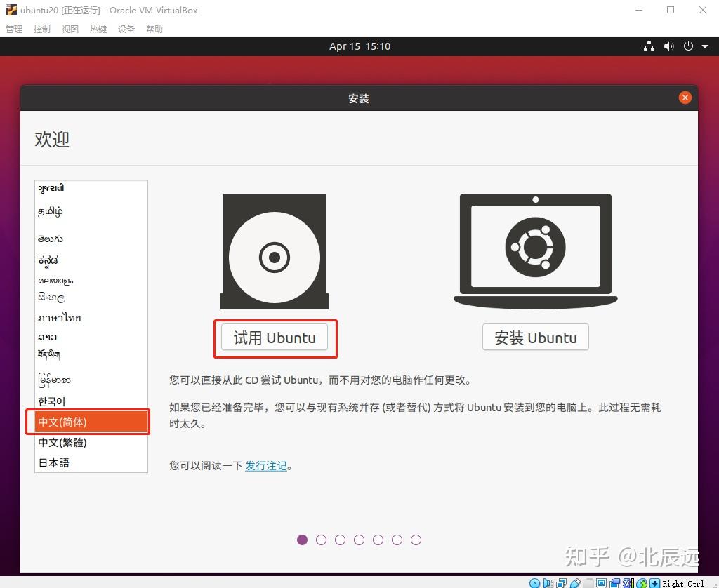The image size is (719, 588).
Task: Click the Right Ctrl host key label
Action: 683,583
